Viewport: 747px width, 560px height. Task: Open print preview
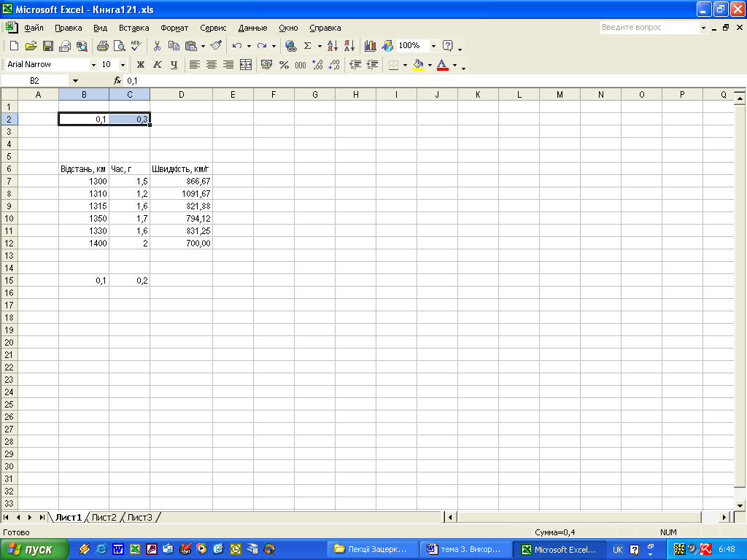coord(119,46)
